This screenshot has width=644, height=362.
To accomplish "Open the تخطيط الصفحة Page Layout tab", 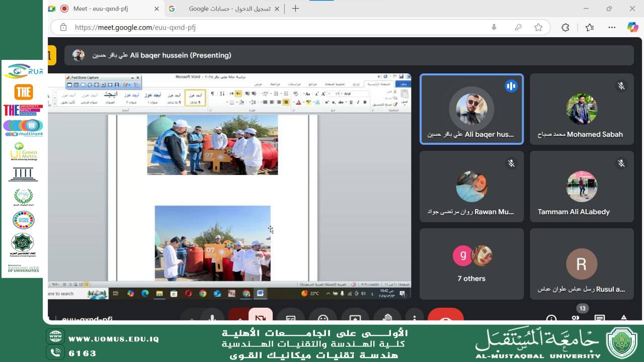I will click(335, 84).
